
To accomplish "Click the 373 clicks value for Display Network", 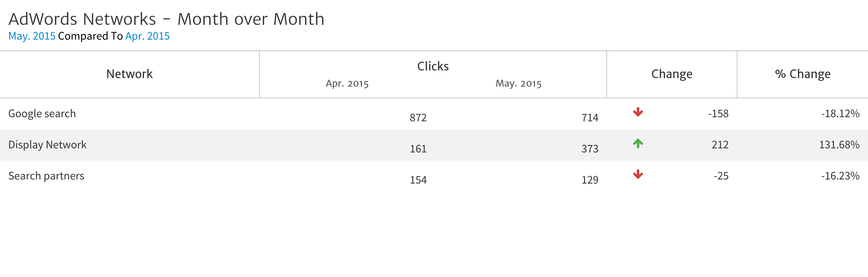I will pos(590,148).
